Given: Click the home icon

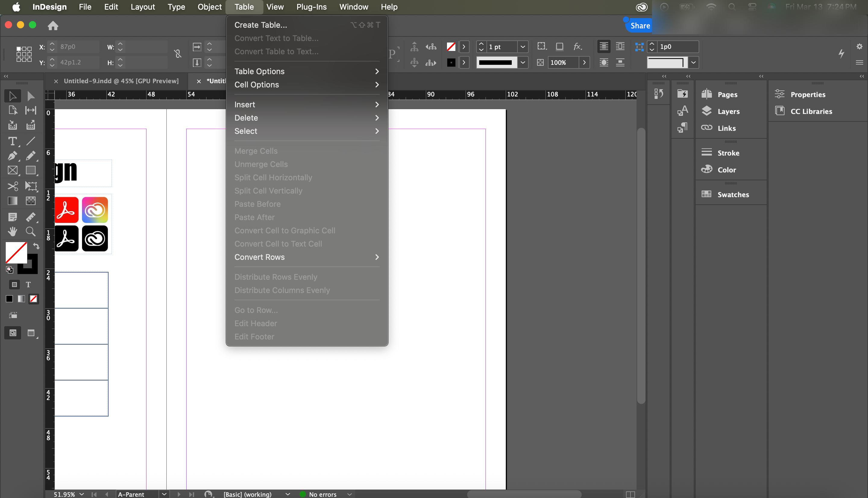Looking at the screenshot, I should click(x=53, y=26).
